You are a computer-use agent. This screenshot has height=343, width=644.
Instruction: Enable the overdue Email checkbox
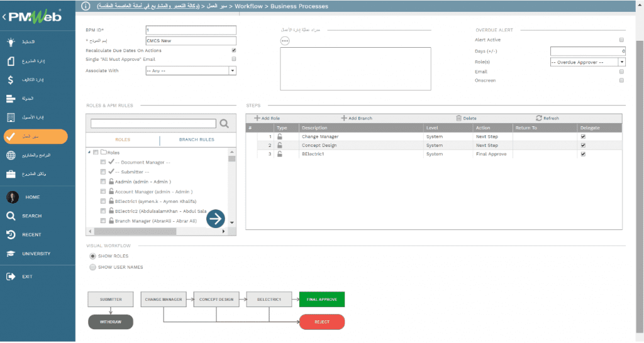point(621,72)
